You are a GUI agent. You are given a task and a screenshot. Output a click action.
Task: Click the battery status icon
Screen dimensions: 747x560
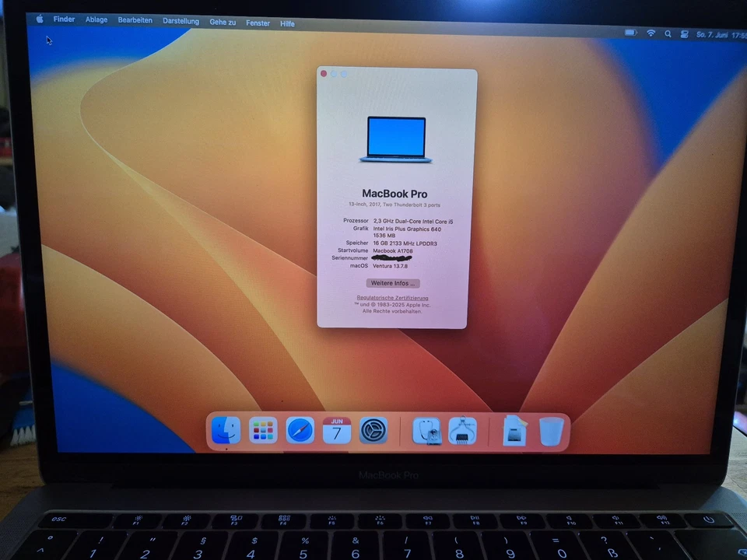(631, 33)
